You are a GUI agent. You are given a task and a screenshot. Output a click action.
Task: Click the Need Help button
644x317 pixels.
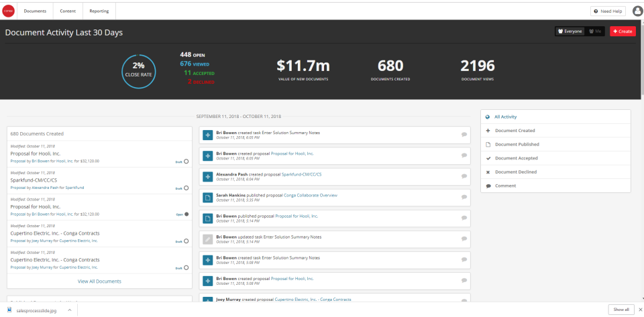point(608,11)
